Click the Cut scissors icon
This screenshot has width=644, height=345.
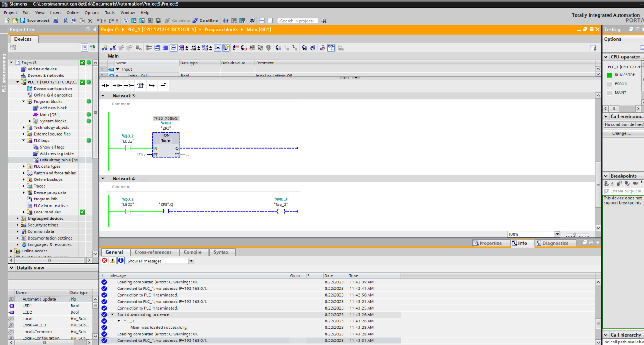pos(65,21)
